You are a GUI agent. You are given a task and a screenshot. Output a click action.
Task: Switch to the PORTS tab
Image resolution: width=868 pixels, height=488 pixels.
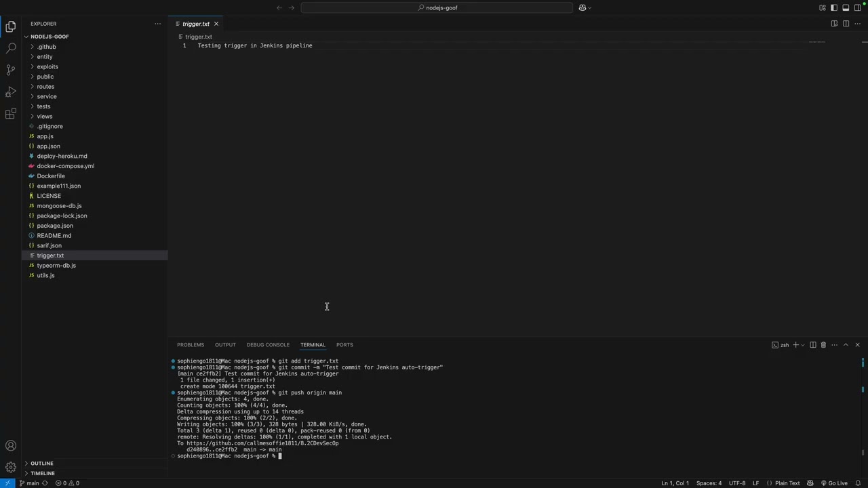pos(344,345)
